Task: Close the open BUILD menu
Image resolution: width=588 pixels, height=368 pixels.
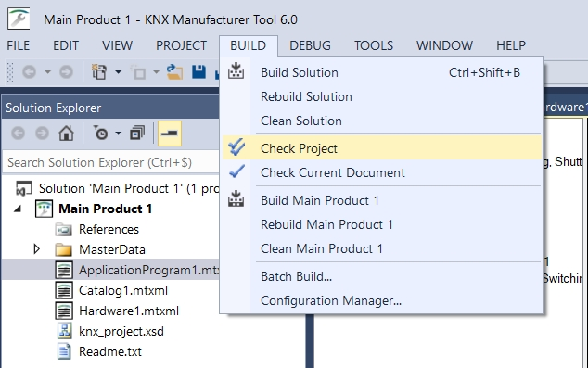Action: 249,45
